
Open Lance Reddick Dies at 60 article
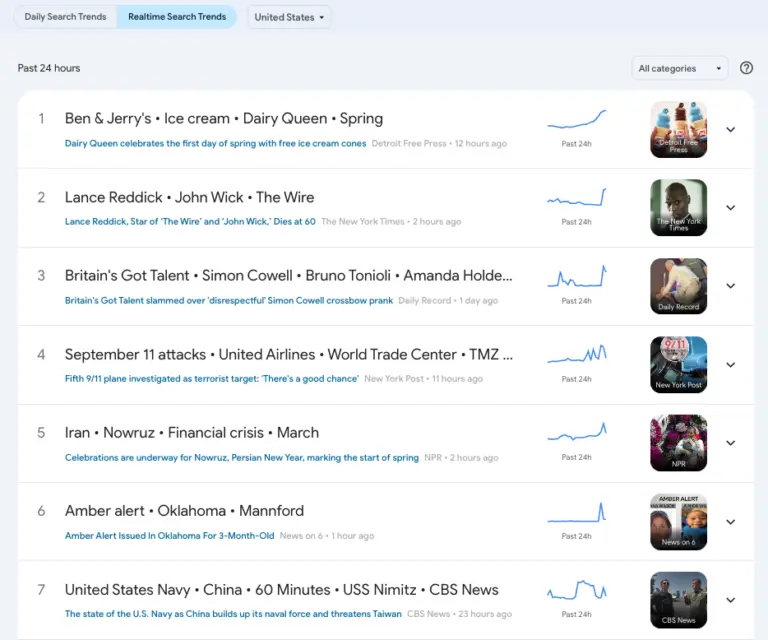coord(190,221)
